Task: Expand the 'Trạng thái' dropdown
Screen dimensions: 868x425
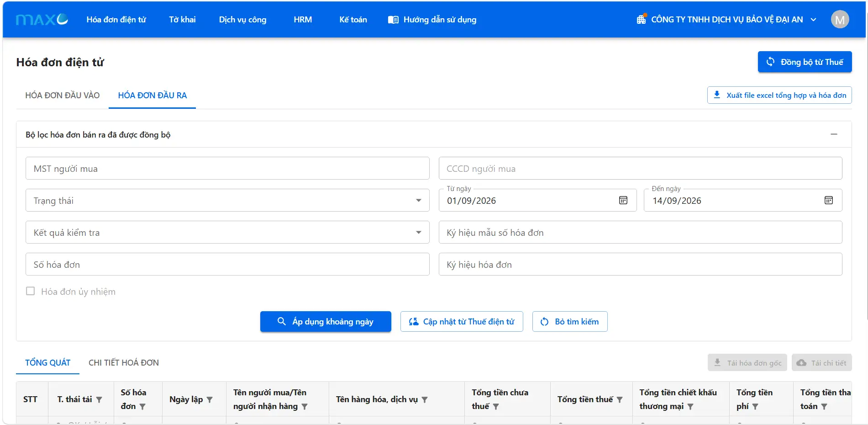Action: [418, 200]
